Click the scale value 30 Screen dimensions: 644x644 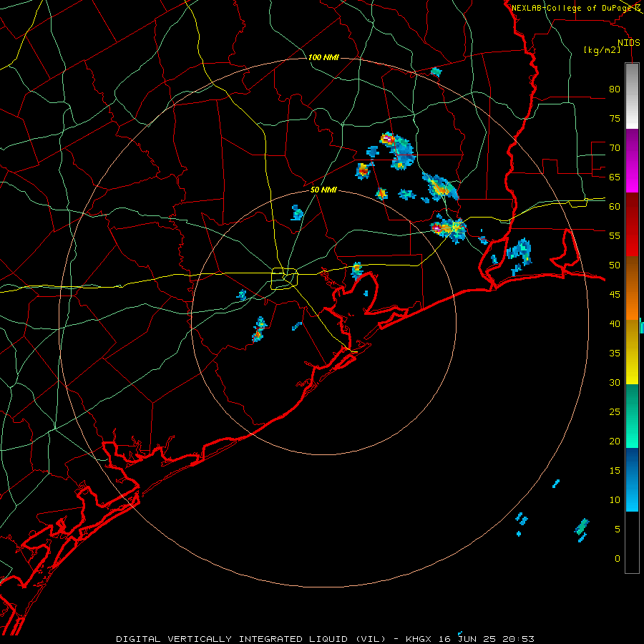pos(615,382)
